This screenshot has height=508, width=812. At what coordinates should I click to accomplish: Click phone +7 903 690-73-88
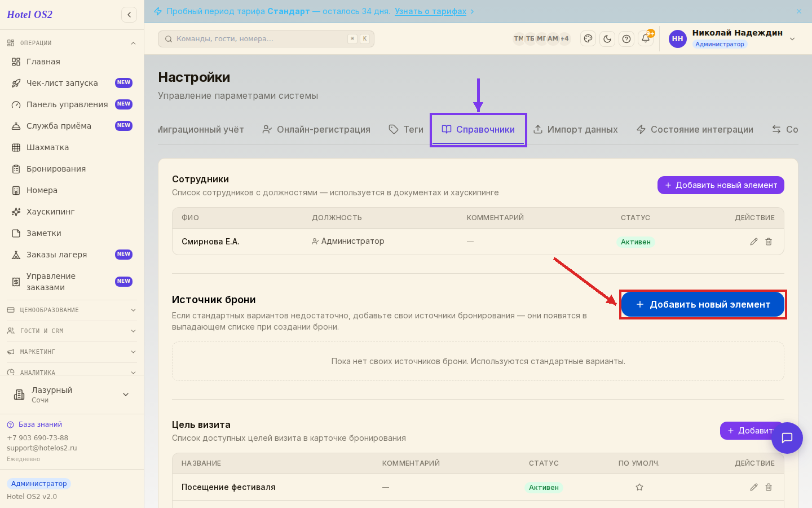pyautogui.click(x=37, y=438)
